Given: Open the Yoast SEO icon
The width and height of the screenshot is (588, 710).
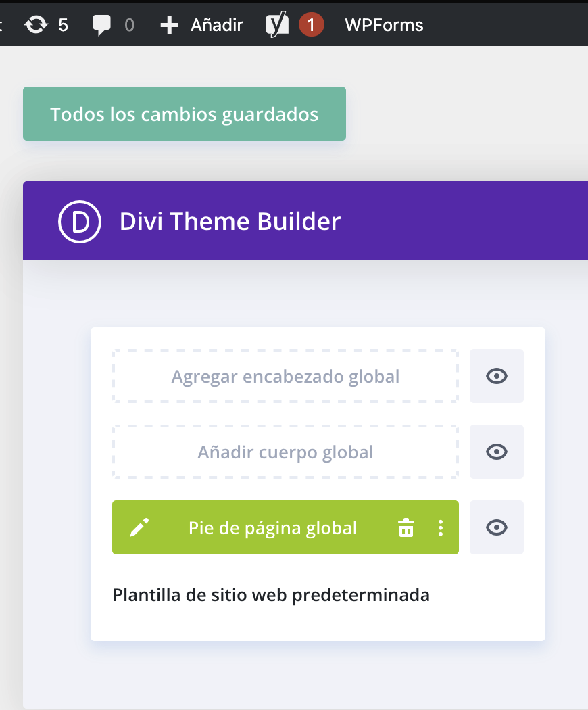Looking at the screenshot, I should 277,24.
